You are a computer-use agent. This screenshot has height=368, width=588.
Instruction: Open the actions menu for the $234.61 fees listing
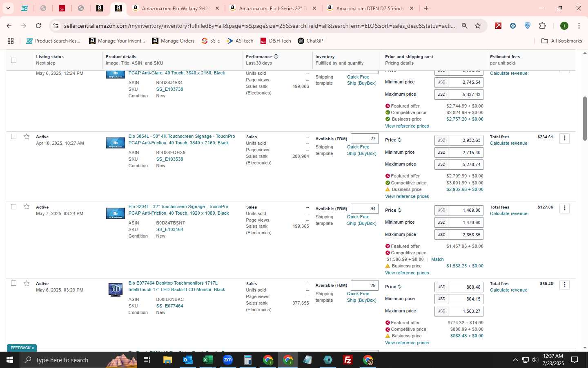point(565,138)
